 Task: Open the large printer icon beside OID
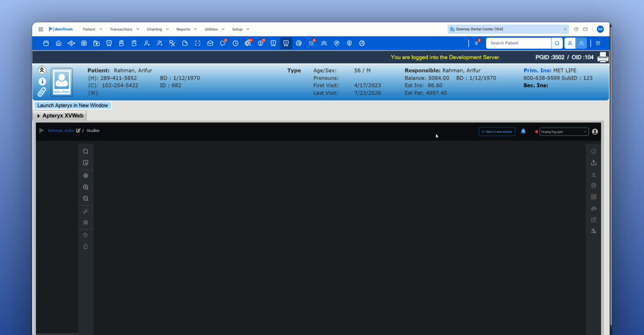coord(603,57)
